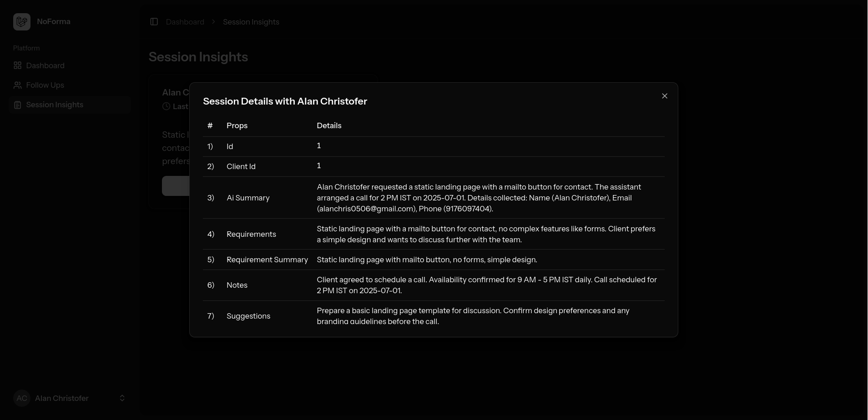The height and width of the screenshot is (420, 868).
Task: Click the Alan Christofer account name
Action: click(62, 398)
